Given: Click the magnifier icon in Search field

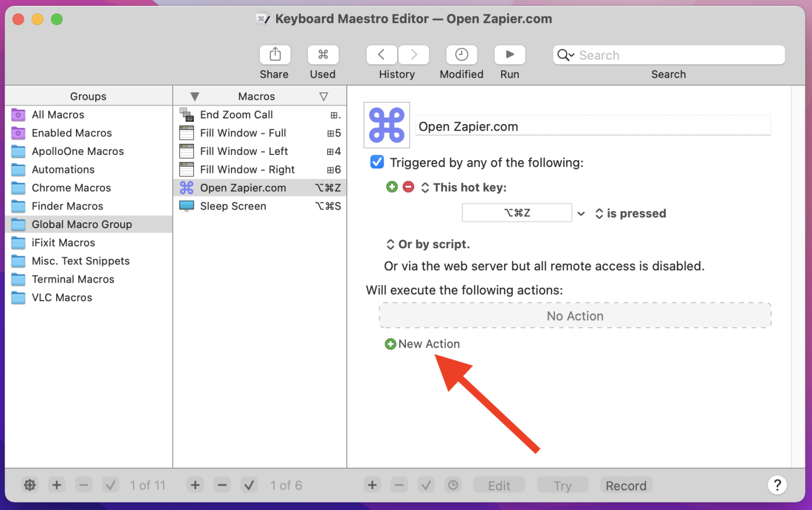Looking at the screenshot, I should pos(565,55).
